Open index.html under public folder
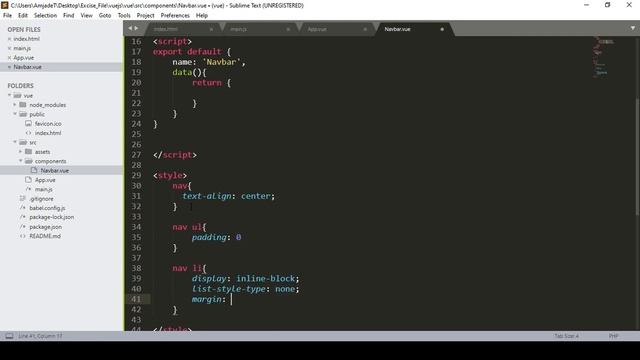 pyautogui.click(x=48, y=133)
